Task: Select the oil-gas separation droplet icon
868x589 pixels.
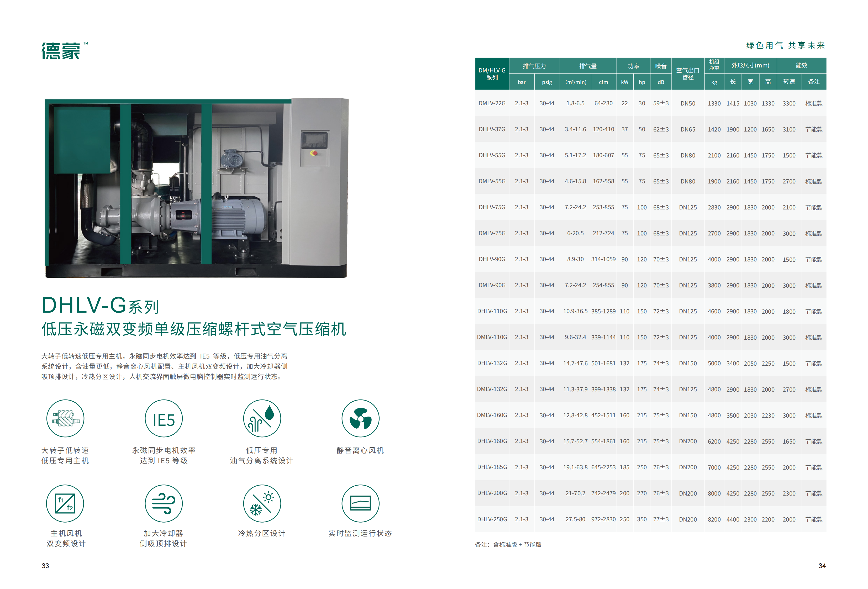Action: (262, 418)
